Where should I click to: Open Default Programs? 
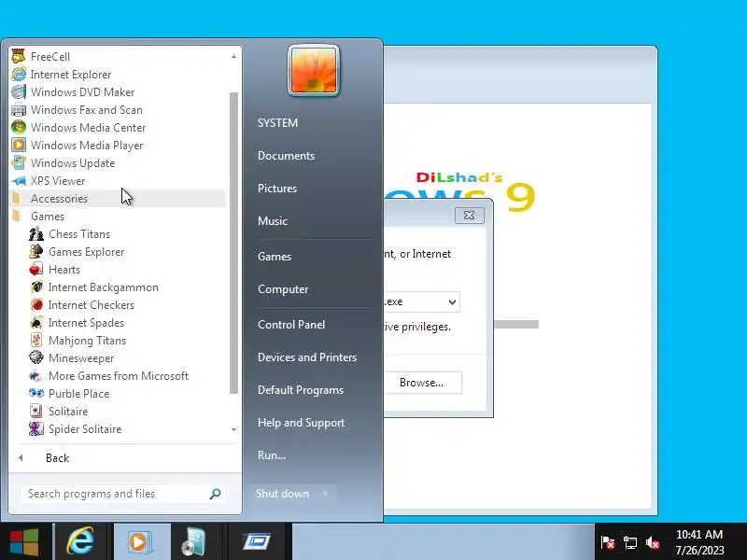click(x=301, y=390)
